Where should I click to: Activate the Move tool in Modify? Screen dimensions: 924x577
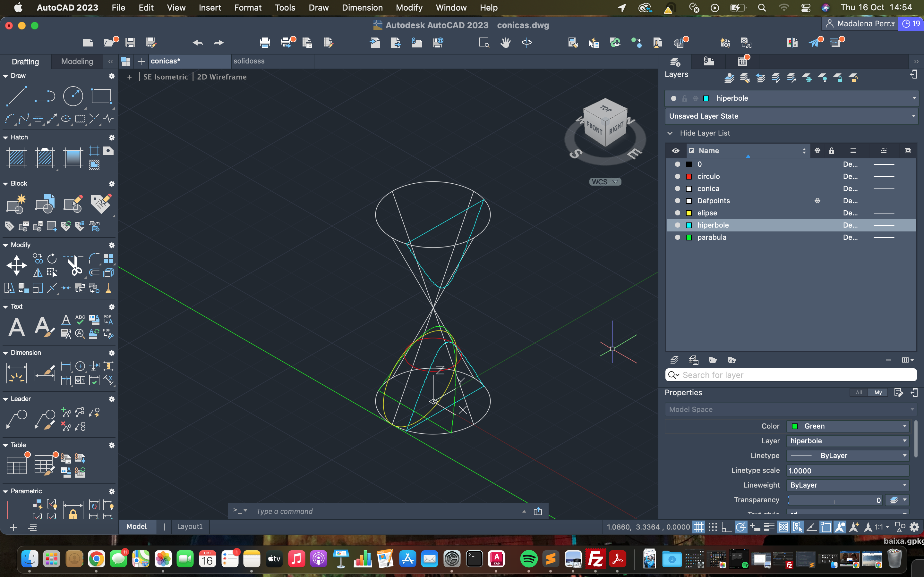pos(16,265)
